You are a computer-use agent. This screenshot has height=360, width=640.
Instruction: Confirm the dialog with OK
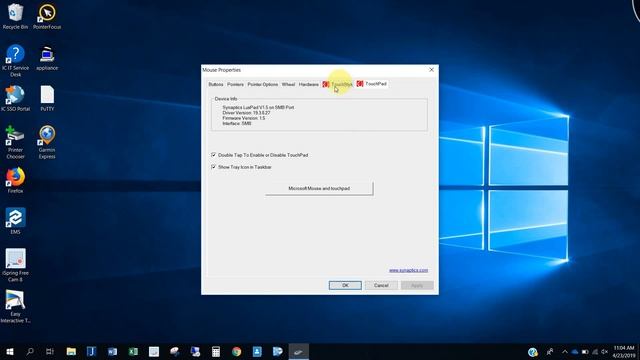pos(345,285)
